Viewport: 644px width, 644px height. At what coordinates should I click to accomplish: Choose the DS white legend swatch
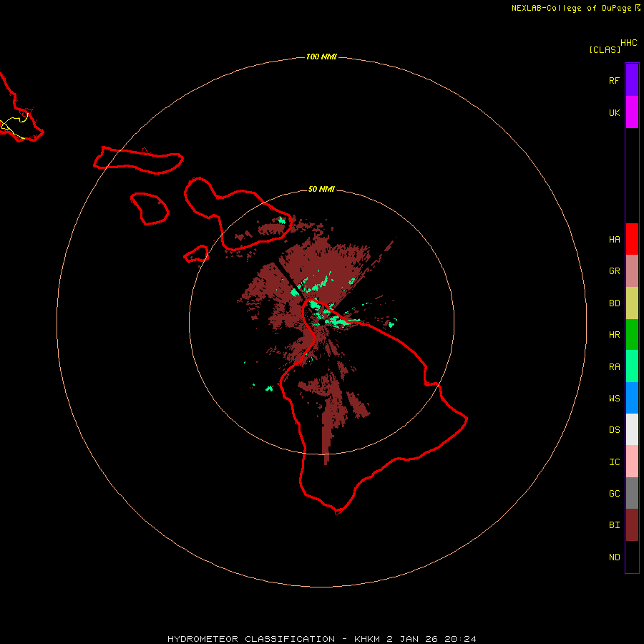632,429
